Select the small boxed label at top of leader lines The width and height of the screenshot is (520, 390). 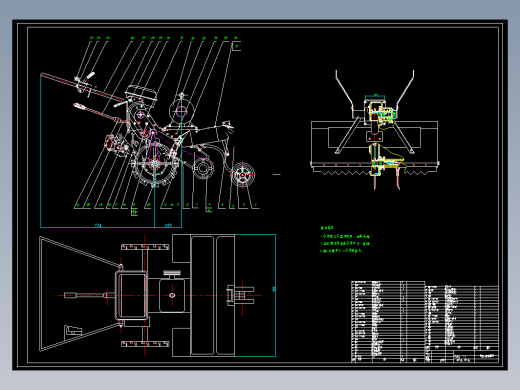[236, 46]
